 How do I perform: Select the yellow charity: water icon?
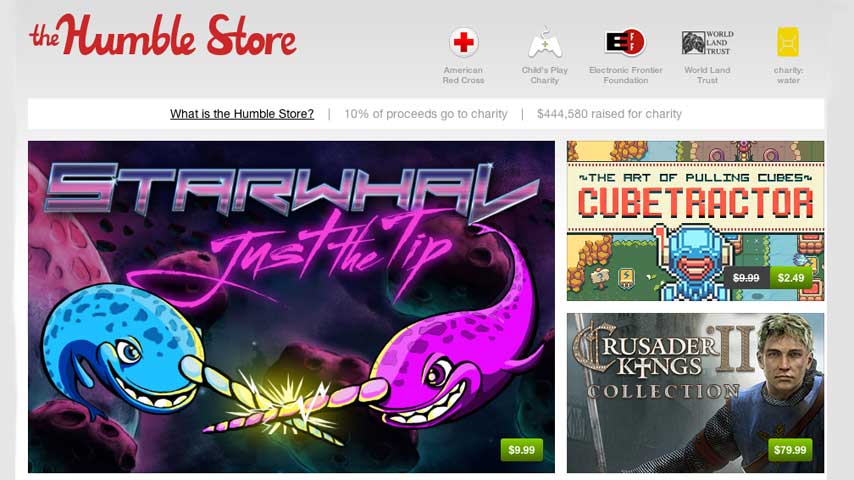[x=788, y=42]
